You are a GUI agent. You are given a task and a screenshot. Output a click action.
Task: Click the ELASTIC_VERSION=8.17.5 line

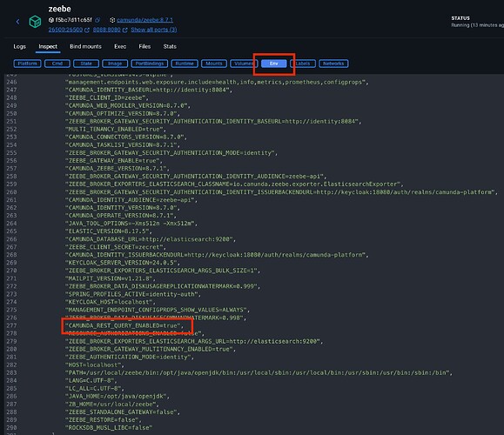(108, 231)
